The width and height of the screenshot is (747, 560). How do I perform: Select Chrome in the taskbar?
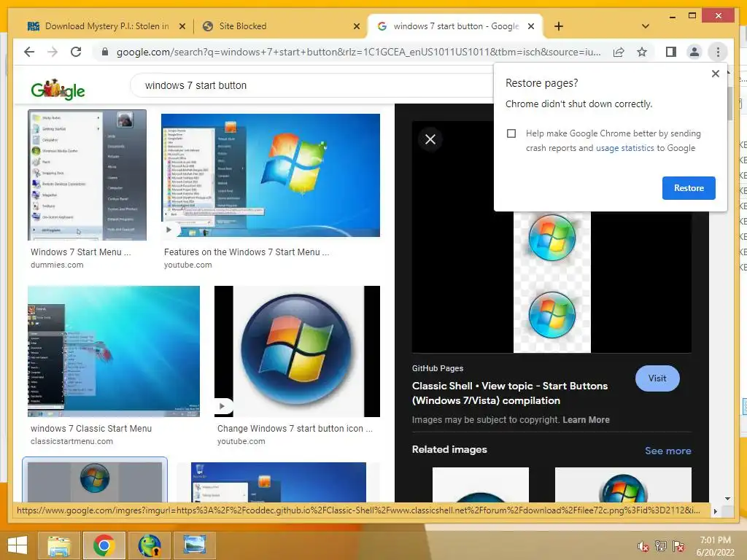(104, 545)
